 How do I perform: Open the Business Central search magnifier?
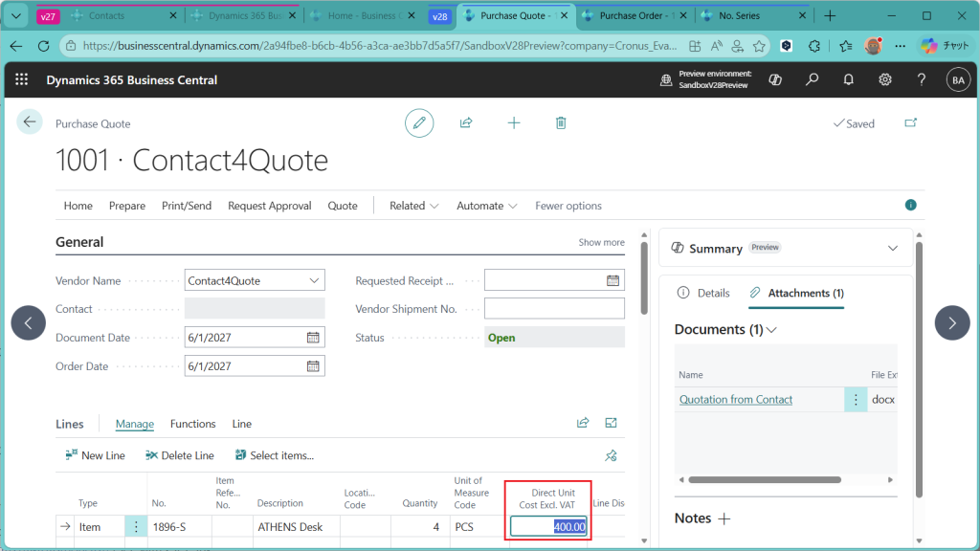point(812,80)
